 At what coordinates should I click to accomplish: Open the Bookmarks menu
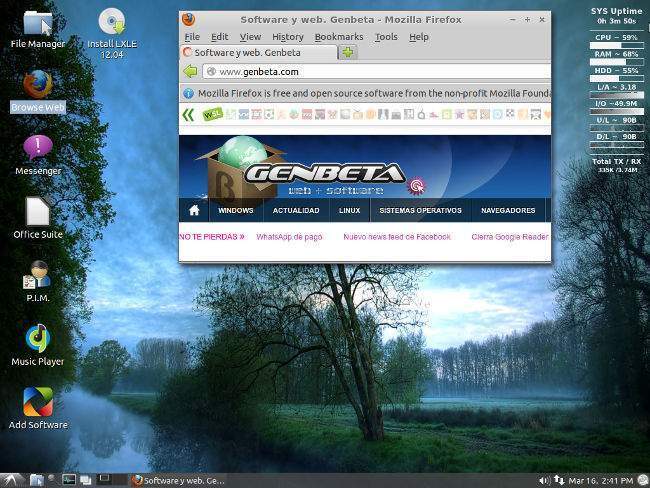339,37
